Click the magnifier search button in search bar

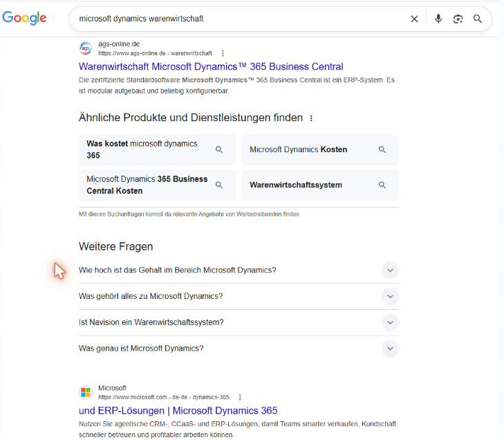click(478, 19)
